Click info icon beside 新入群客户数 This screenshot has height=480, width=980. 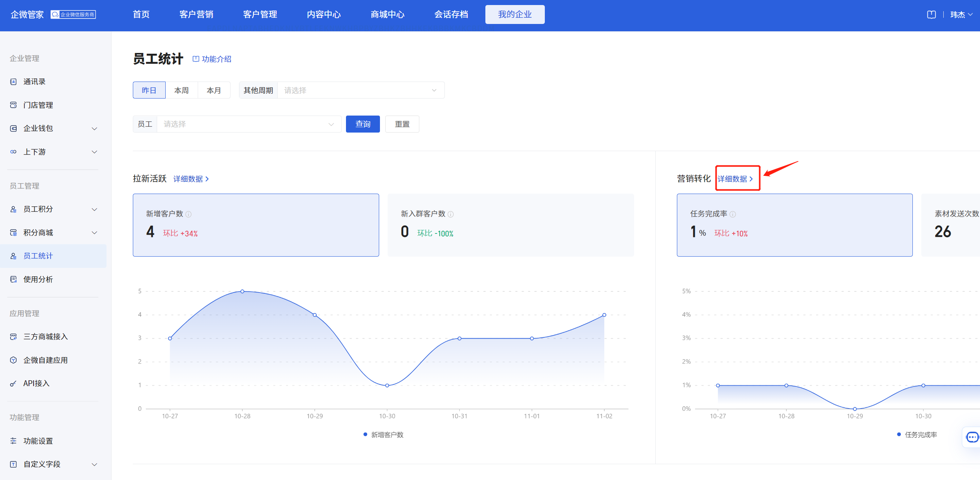pos(451,214)
